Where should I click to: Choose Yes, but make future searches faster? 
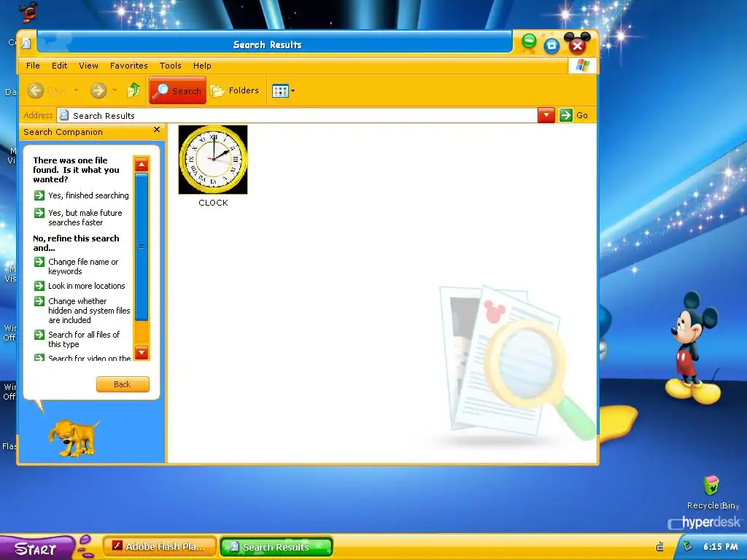[85, 217]
